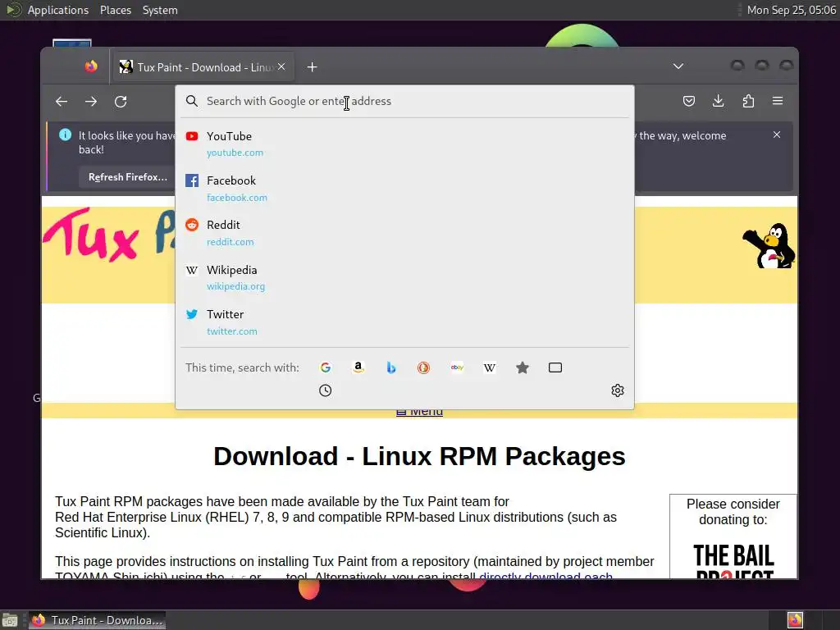Viewport: 840px width, 630px height.
Task: Go back with the back arrow
Action: click(62, 101)
